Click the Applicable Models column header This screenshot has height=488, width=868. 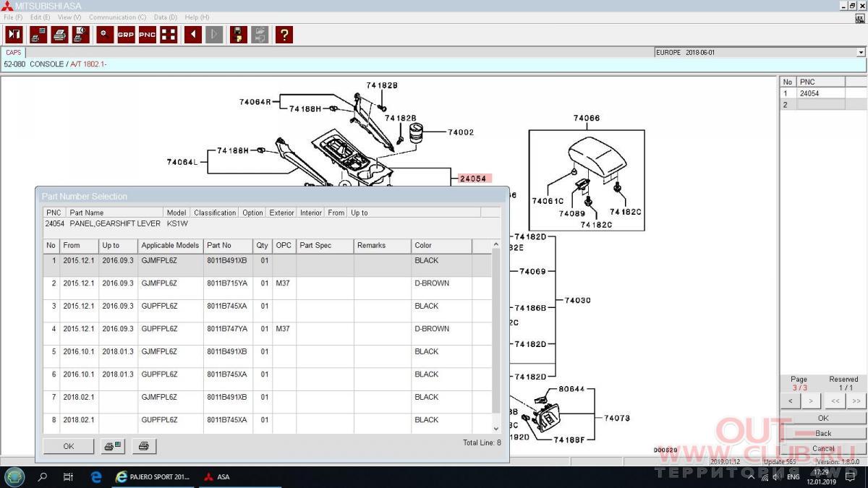pyautogui.click(x=171, y=246)
